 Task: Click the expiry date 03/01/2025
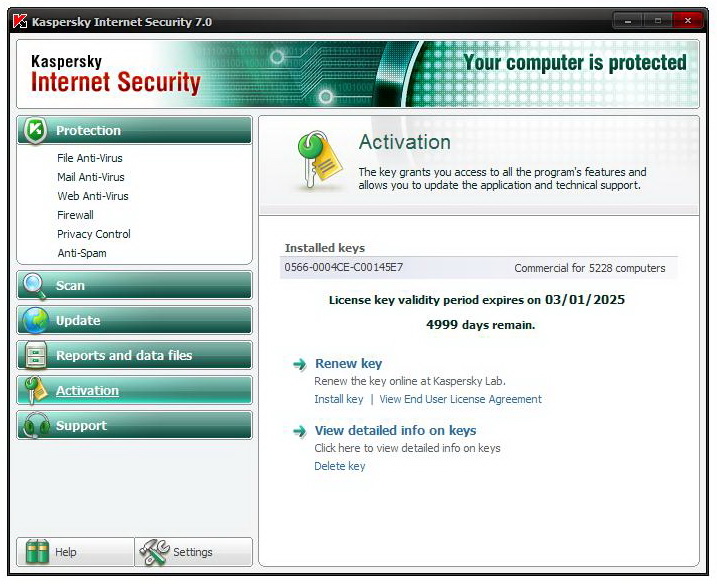585,300
